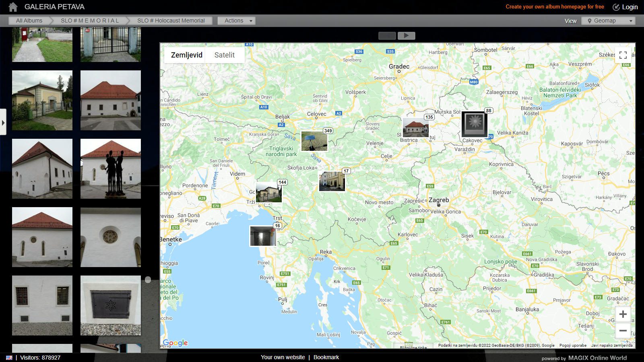Expand the collapsed left side panel arrow
Screen dimensions: 644x362
tap(3, 122)
